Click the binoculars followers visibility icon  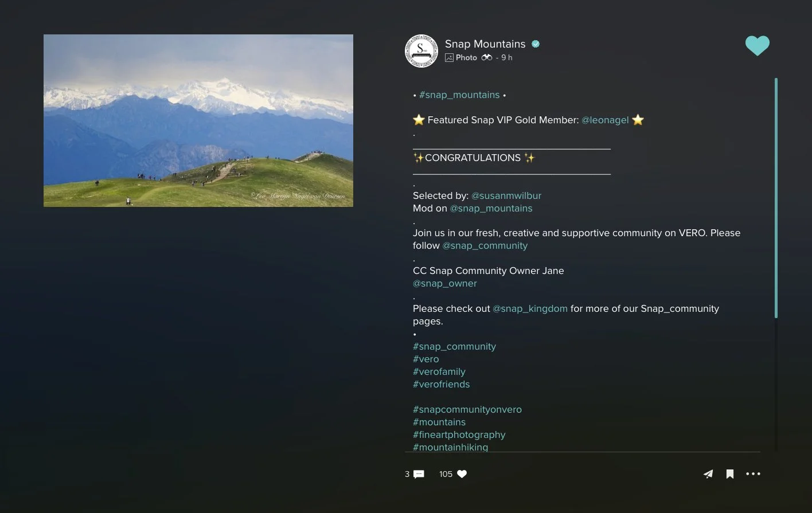click(x=487, y=57)
